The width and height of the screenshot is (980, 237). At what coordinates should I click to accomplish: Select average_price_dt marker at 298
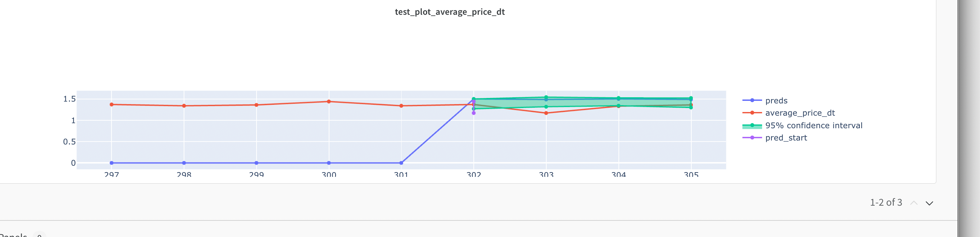(184, 106)
